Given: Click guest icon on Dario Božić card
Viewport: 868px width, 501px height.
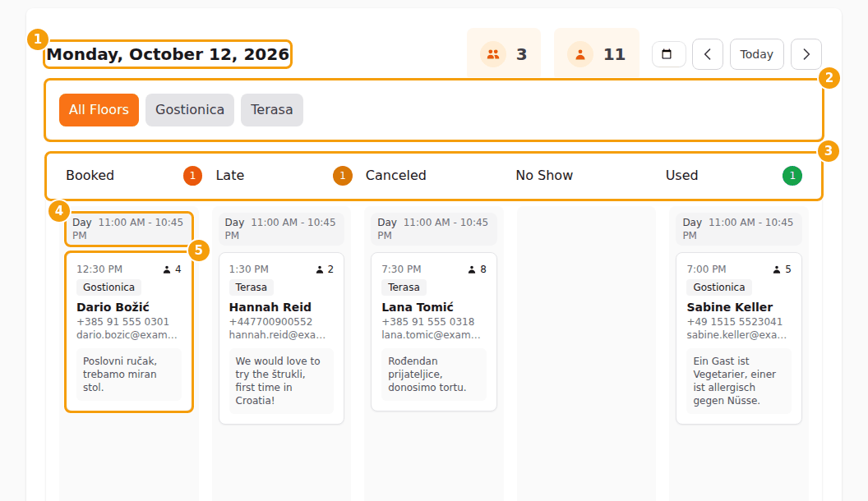Looking at the screenshot, I should coord(167,269).
